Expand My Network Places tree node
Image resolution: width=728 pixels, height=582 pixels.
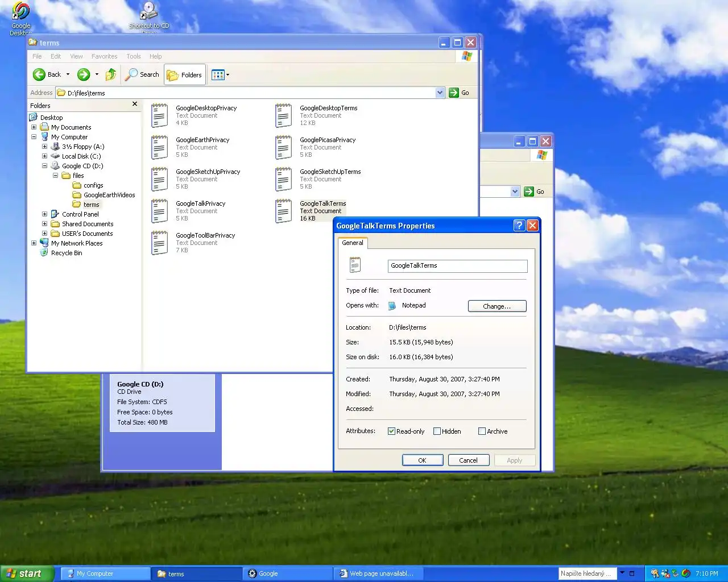[34, 243]
